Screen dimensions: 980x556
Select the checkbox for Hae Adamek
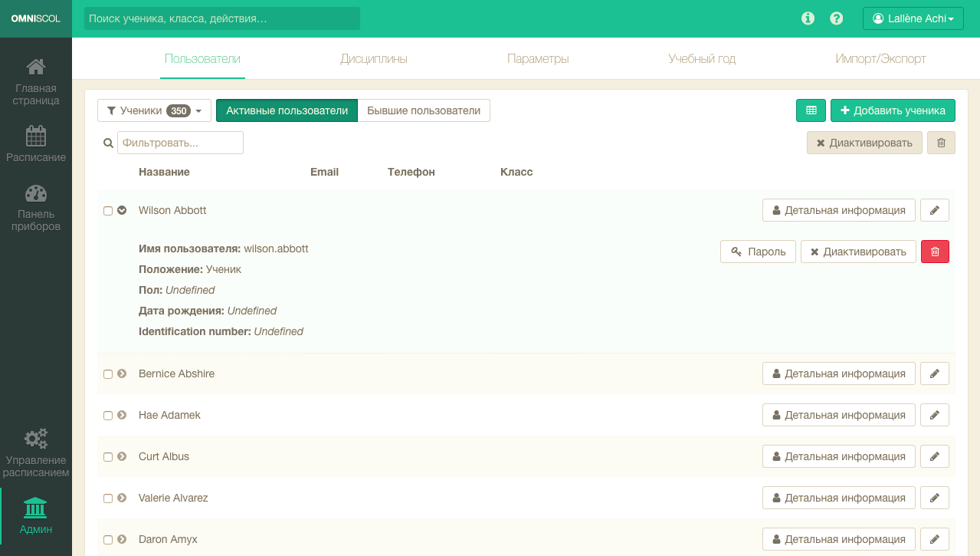(x=108, y=416)
